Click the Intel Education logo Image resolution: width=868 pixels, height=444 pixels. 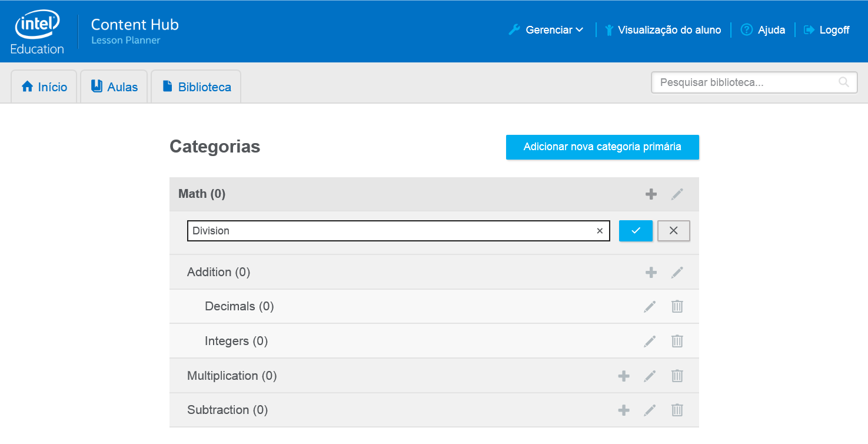[37, 32]
